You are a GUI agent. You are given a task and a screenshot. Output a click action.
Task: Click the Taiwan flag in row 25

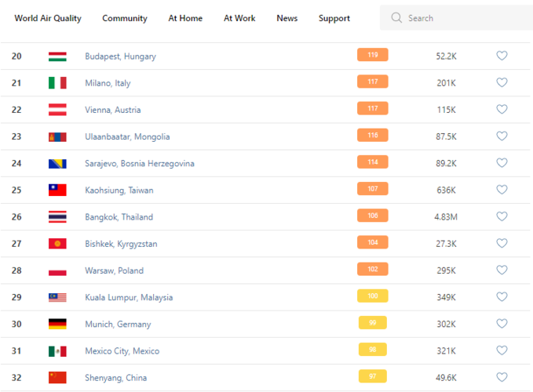pyautogui.click(x=57, y=190)
